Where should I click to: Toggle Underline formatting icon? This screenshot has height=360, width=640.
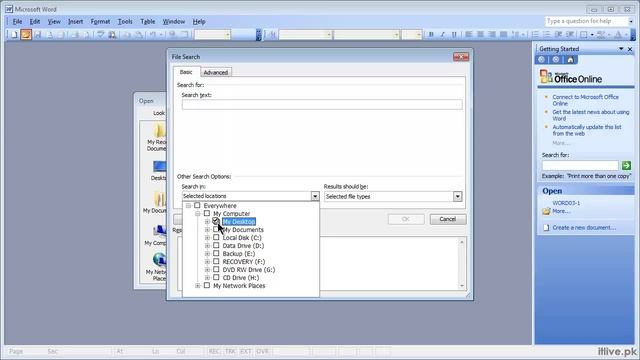454,35
